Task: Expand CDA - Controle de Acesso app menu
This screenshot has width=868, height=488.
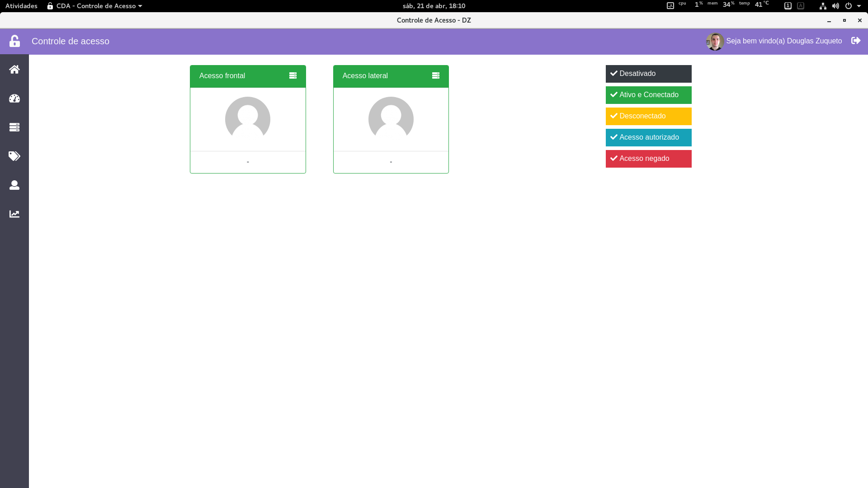Action: (x=95, y=6)
